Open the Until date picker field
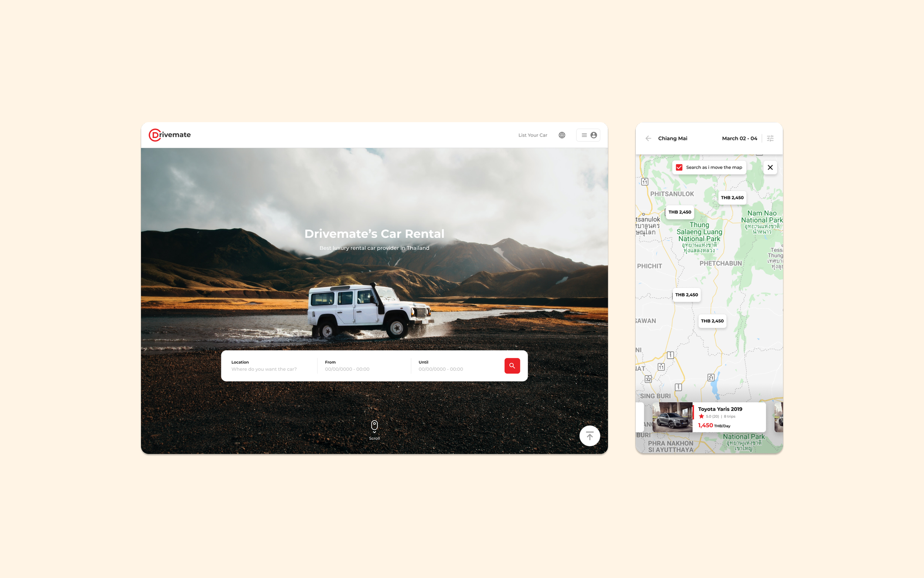Image resolution: width=924 pixels, height=578 pixels. tap(441, 369)
